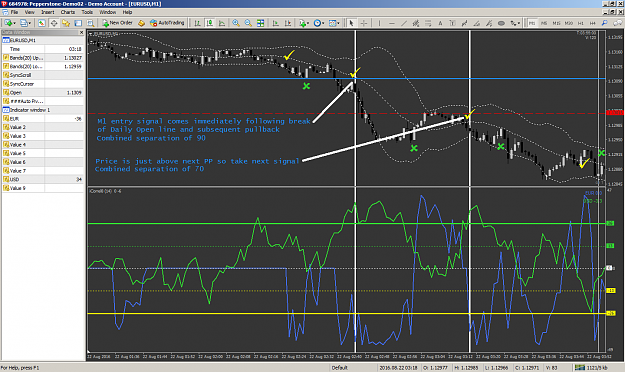
Task: Expand the Periods dropdown arrow
Action: pos(323,23)
